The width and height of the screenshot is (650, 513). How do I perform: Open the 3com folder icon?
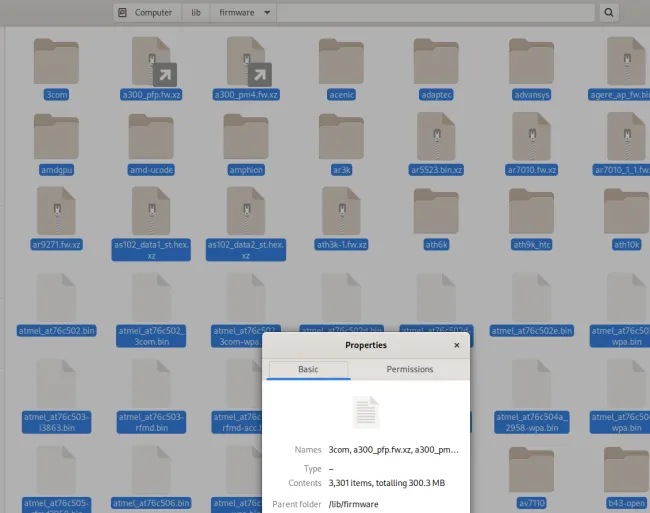[56, 61]
